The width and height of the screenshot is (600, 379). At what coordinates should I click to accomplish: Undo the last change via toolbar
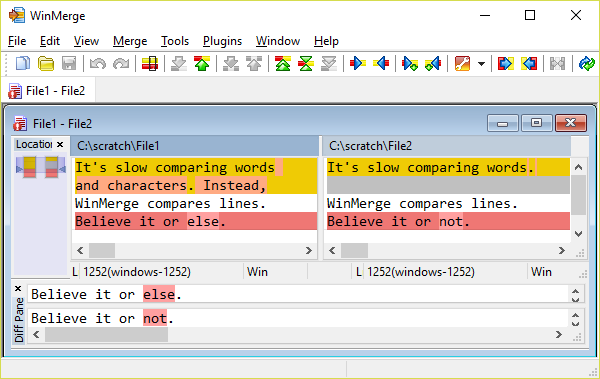click(x=98, y=63)
